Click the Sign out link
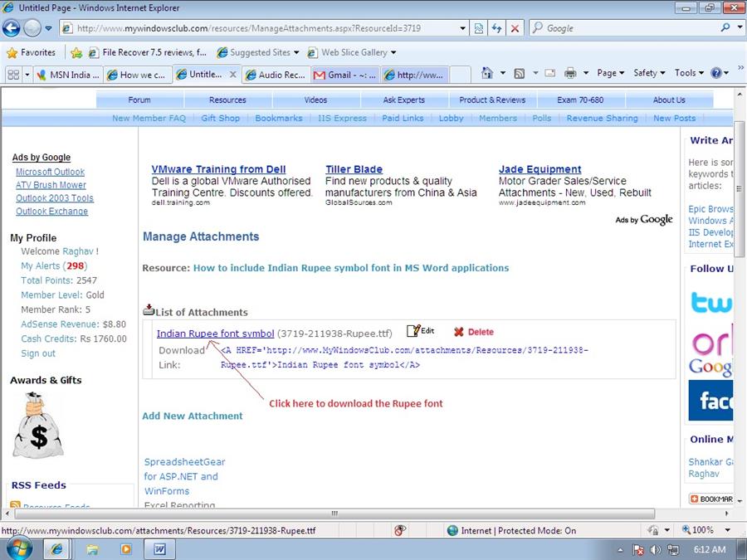This screenshot has height=560, width=747. click(38, 353)
